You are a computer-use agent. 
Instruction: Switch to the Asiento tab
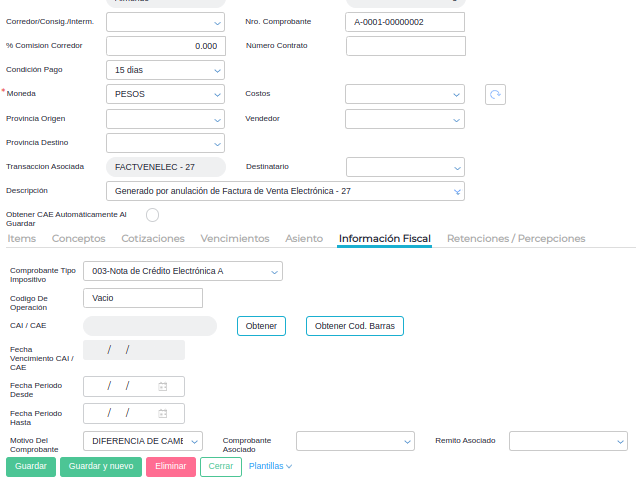(304, 238)
